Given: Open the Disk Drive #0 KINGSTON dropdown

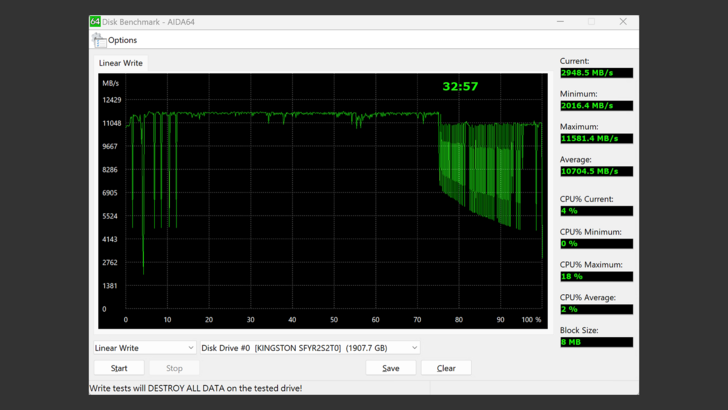Looking at the screenshot, I should (x=309, y=348).
